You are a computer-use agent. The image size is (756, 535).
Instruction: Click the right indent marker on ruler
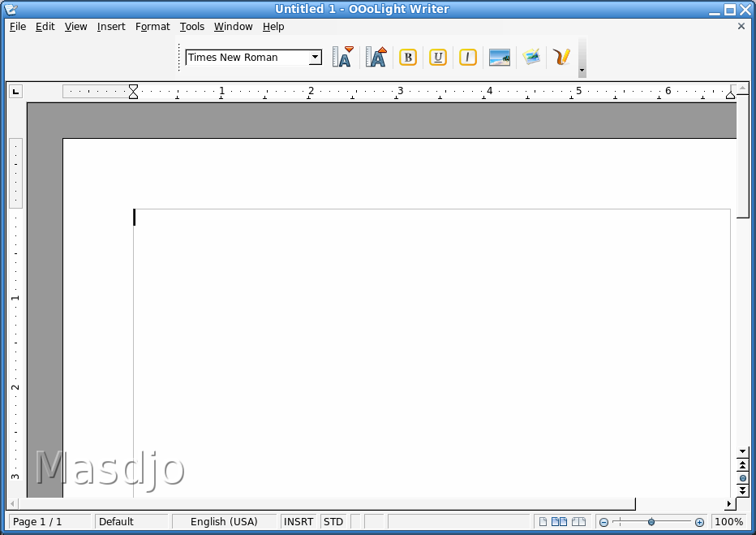pyautogui.click(x=730, y=94)
